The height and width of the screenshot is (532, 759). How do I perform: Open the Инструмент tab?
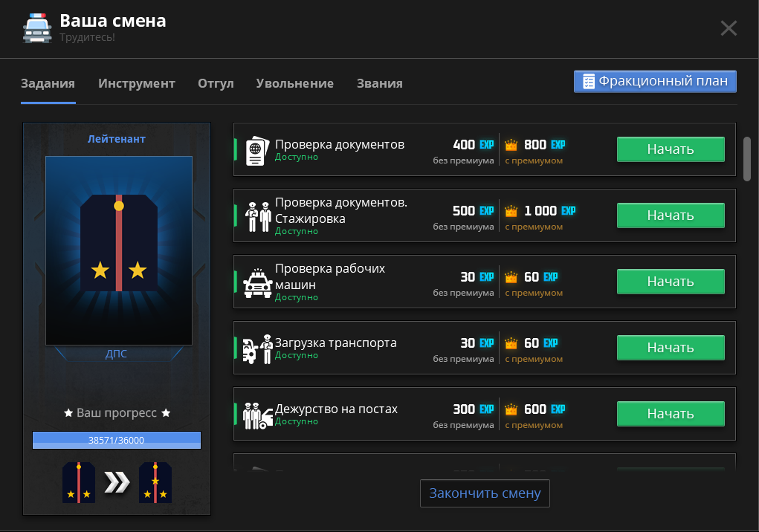[x=137, y=83]
